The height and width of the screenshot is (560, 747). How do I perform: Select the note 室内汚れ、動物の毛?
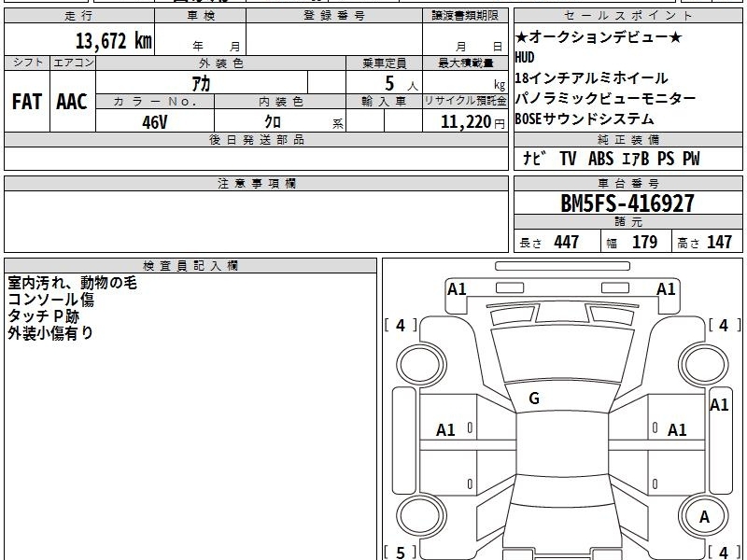tap(73, 283)
